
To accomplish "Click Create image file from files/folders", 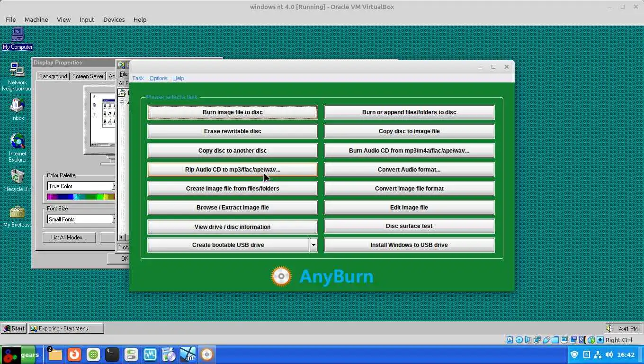I will tap(233, 189).
